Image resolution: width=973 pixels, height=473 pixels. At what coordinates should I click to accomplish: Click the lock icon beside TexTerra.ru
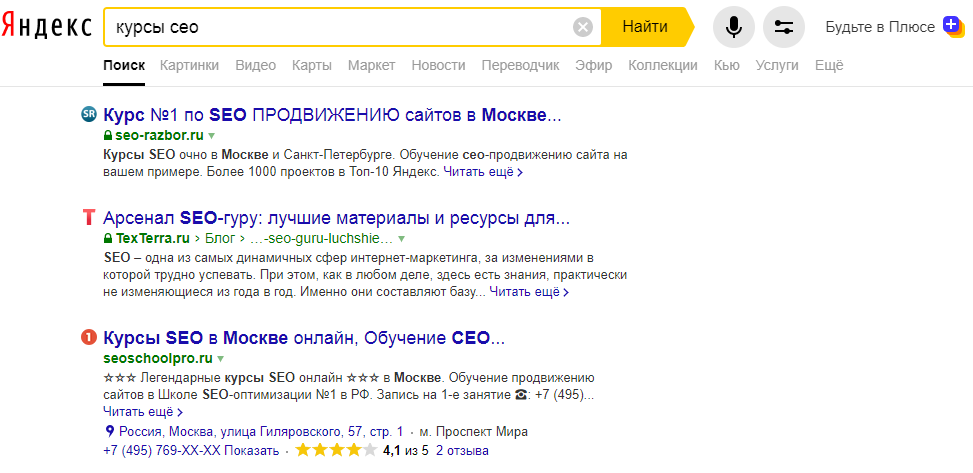point(108,238)
